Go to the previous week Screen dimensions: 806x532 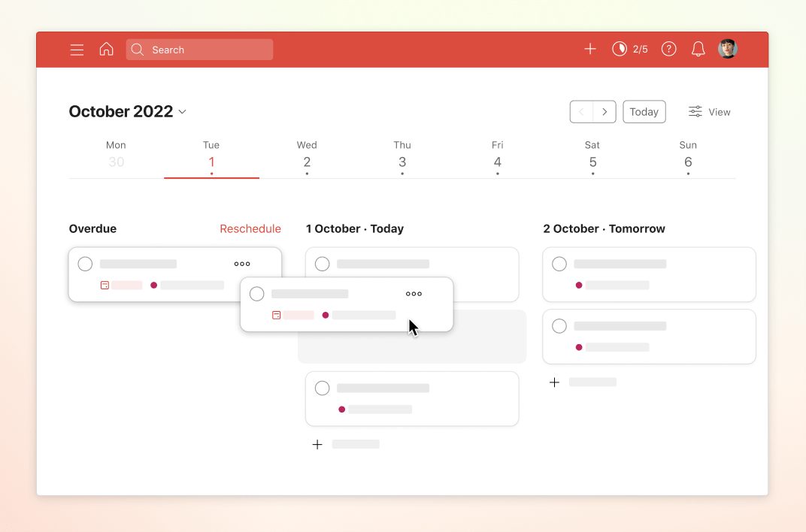tap(581, 112)
